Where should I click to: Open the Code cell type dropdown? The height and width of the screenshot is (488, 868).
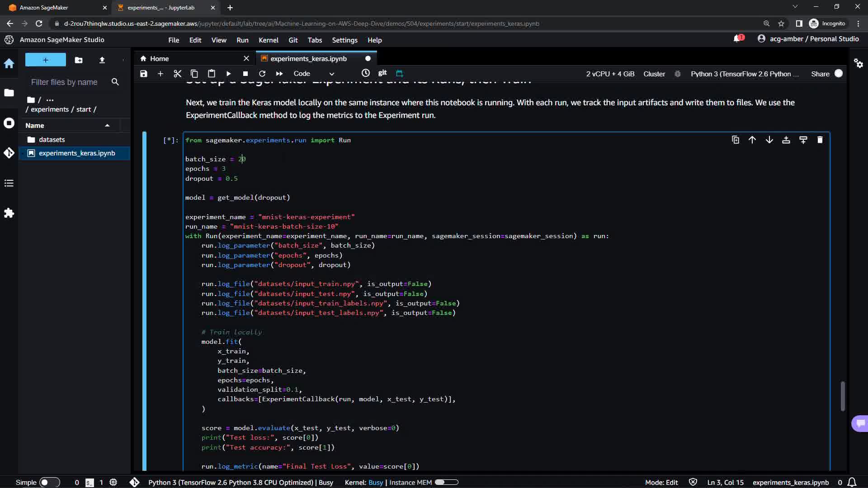click(314, 74)
